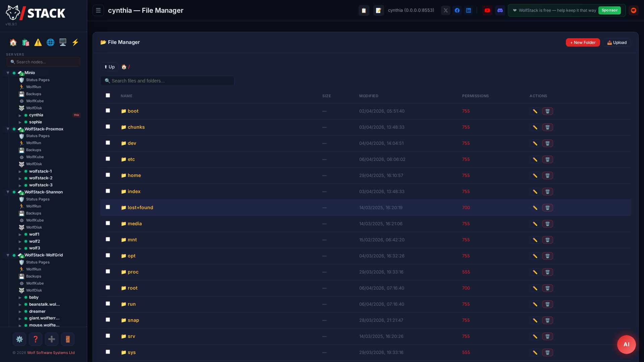Delete the root folder with trash icon
The image size is (644, 362).
point(547,288)
